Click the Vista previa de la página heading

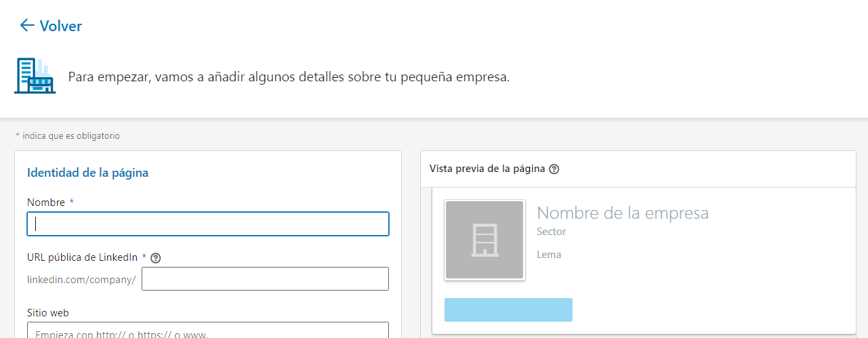[487, 169]
